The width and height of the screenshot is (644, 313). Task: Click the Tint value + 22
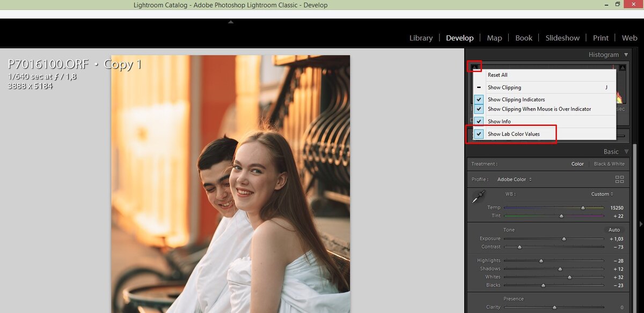pyautogui.click(x=618, y=216)
